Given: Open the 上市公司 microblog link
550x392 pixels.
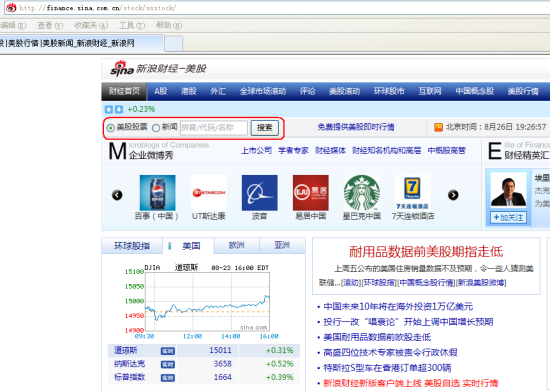Looking at the screenshot, I should [x=256, y=150].
